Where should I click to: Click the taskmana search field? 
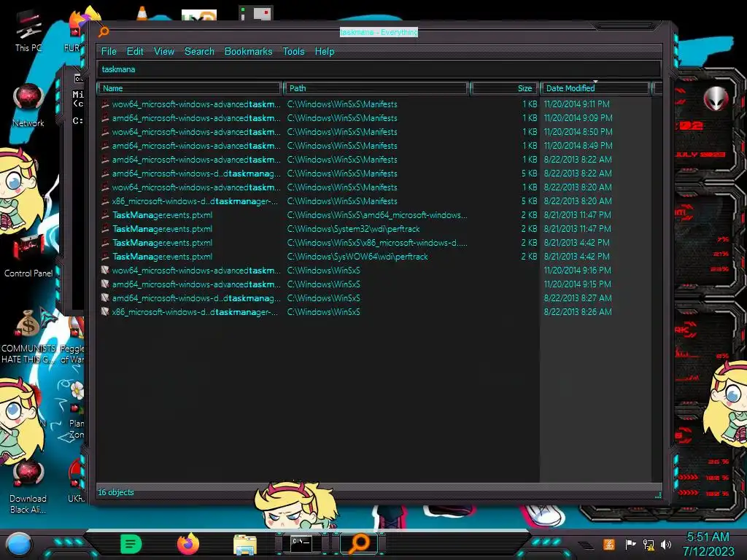click(x=379, y=69)
